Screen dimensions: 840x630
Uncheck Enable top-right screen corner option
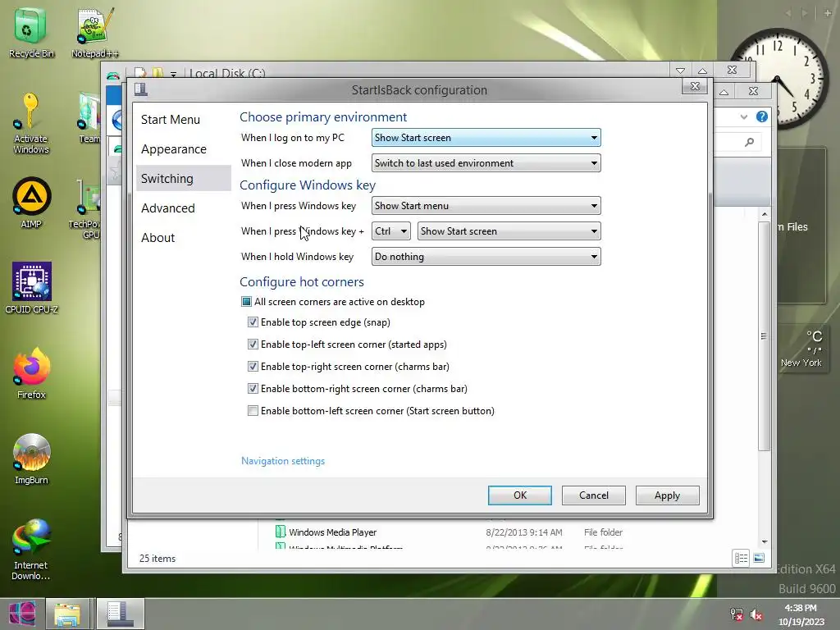pyautogui.click(x=253, y=367)
